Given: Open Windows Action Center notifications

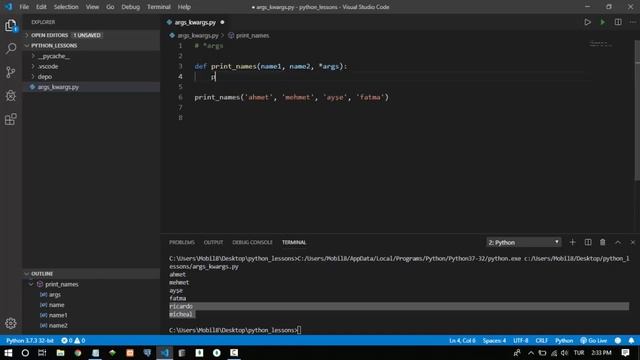Looking at the screenshot, I should click(x=625, y=353).
